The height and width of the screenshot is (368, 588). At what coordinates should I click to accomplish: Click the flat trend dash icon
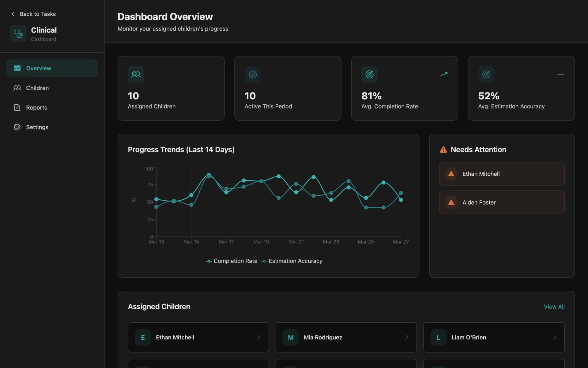(x=560, y=75)
